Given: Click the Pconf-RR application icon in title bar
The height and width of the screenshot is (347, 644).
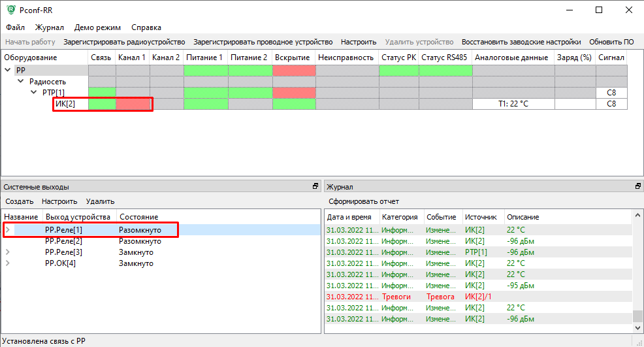Looking at the screenshot, I should point(11,10).
